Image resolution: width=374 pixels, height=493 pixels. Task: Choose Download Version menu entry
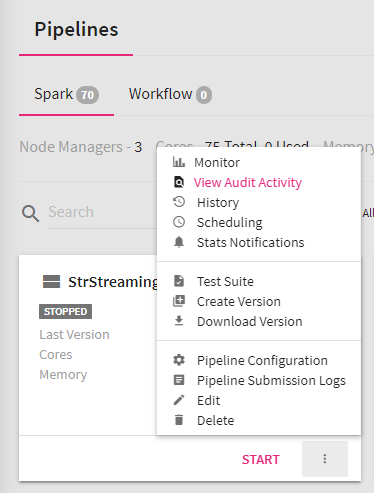coord(250,321)
